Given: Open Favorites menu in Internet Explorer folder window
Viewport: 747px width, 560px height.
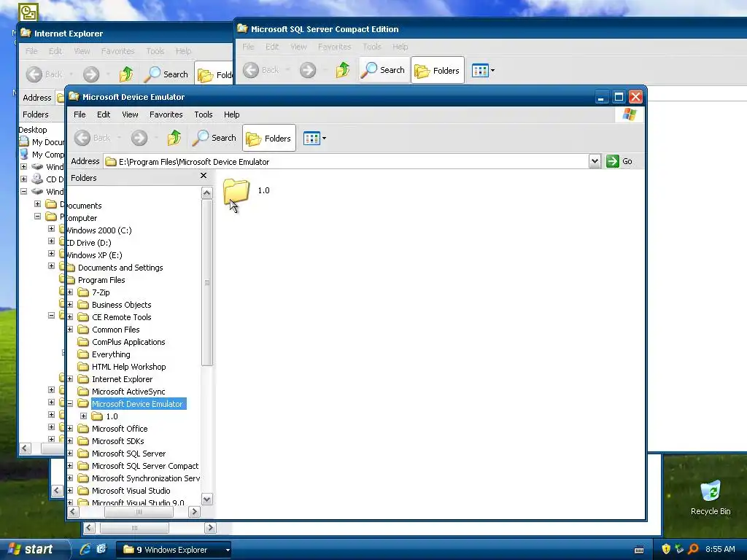Looking at the screenshot, I should [117, 51].
